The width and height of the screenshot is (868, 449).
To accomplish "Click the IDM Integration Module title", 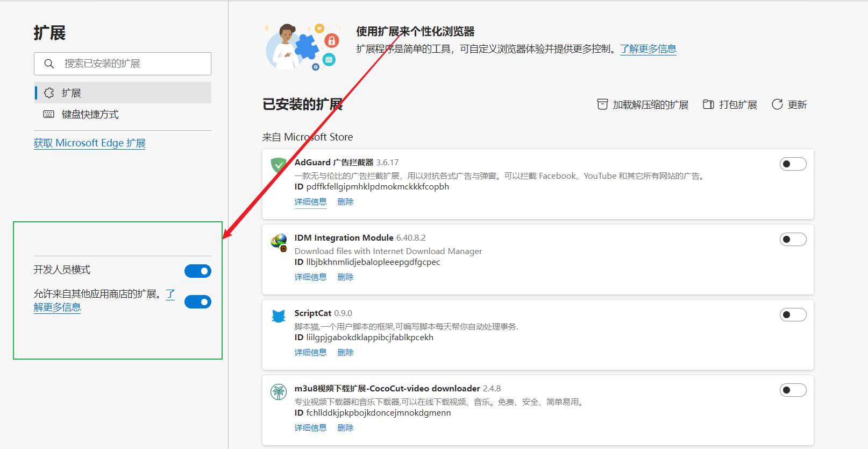I will pos(344,238).
